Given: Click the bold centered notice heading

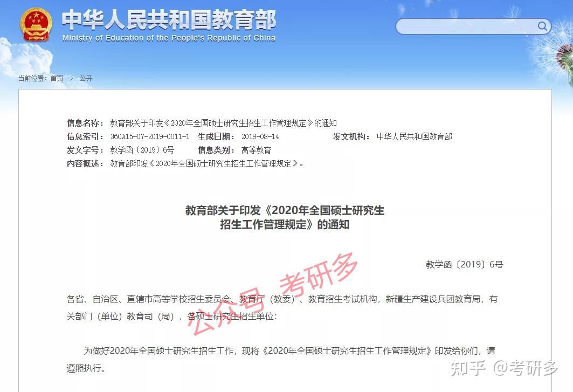Looking at the screenshot, I should click(285, 217).
